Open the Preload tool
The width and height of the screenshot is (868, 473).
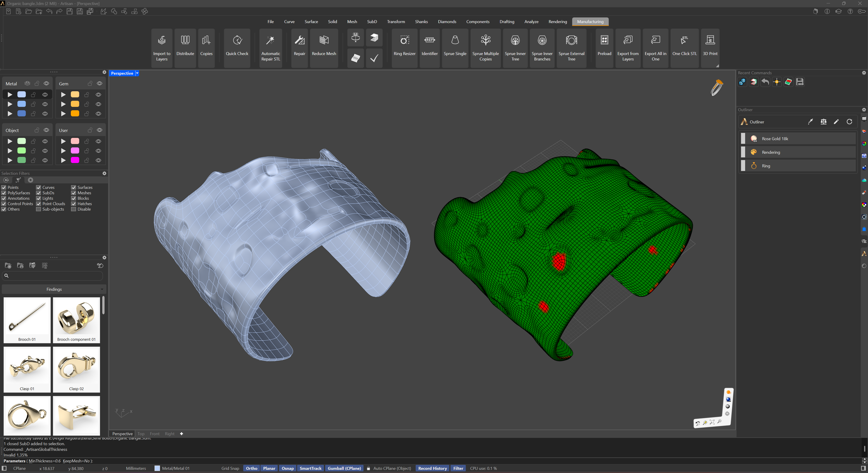(x=604, y=48)
